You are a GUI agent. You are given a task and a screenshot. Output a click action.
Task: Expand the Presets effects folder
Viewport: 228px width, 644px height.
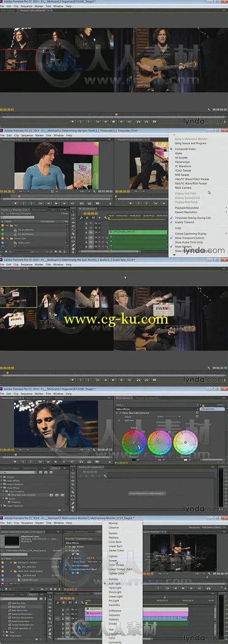(2, 476)
